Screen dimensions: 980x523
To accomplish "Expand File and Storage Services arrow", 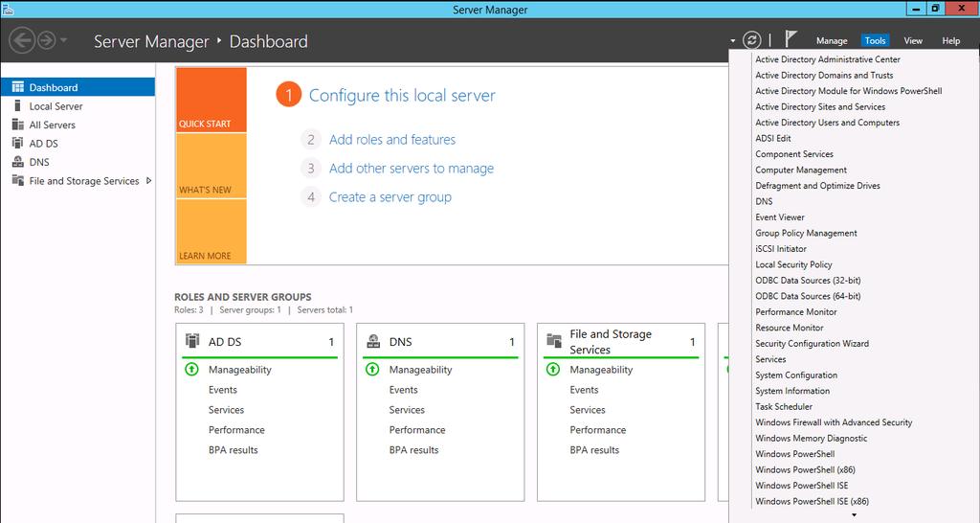I will [x=148, y=180].
